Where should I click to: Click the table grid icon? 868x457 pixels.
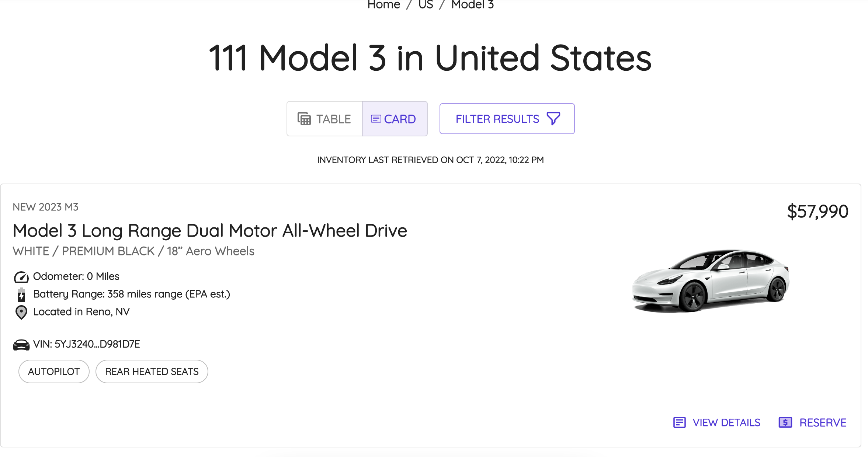click(304, 119)
